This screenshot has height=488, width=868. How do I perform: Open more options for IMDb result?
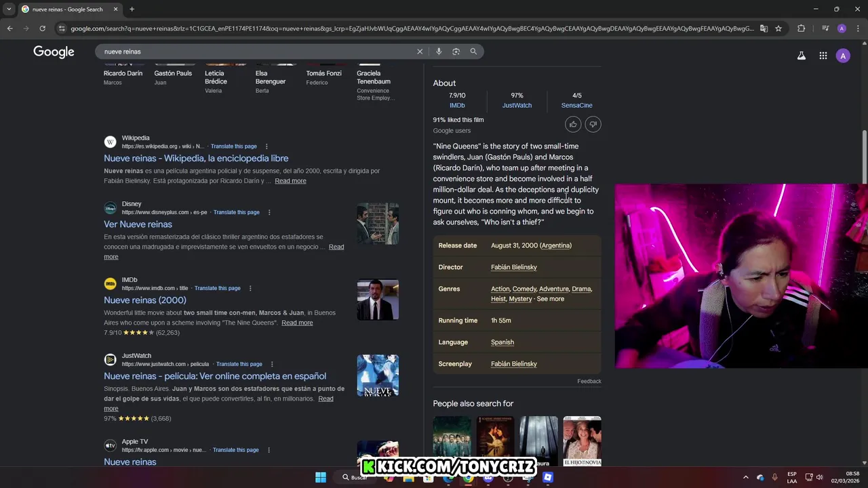(250, 288)
